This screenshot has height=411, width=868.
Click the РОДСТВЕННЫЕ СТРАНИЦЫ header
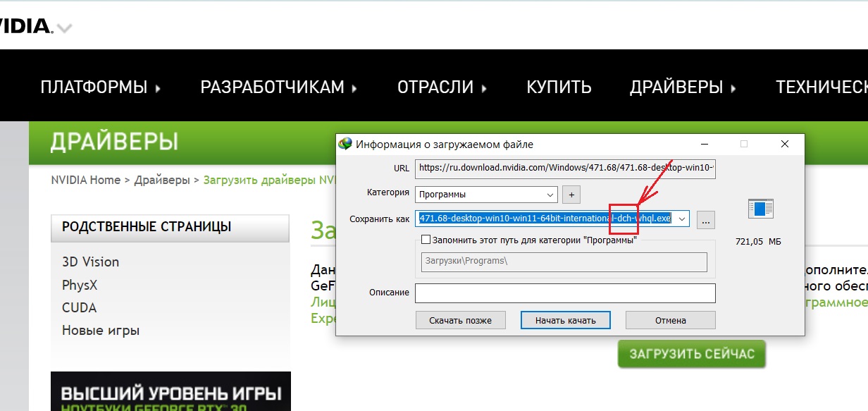170,227
